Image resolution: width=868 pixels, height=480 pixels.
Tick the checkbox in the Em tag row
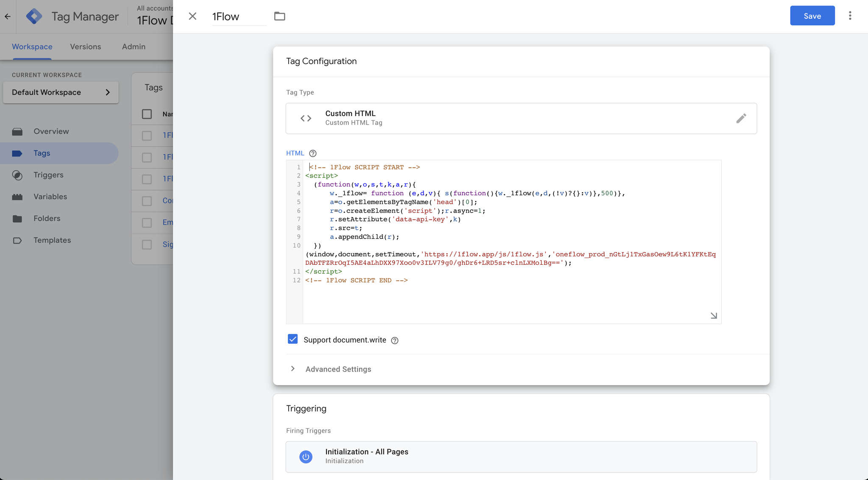(147, 222)
